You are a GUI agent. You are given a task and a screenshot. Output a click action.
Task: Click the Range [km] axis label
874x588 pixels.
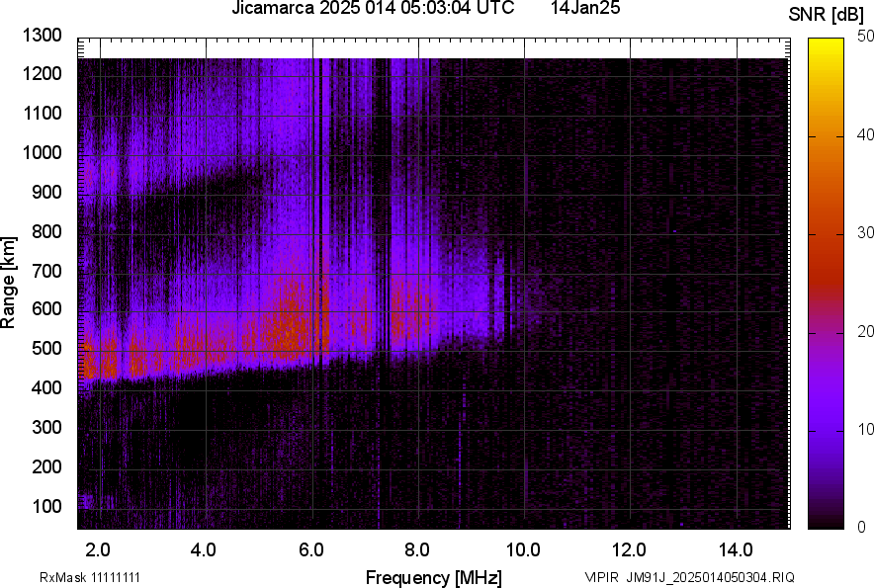8,283
